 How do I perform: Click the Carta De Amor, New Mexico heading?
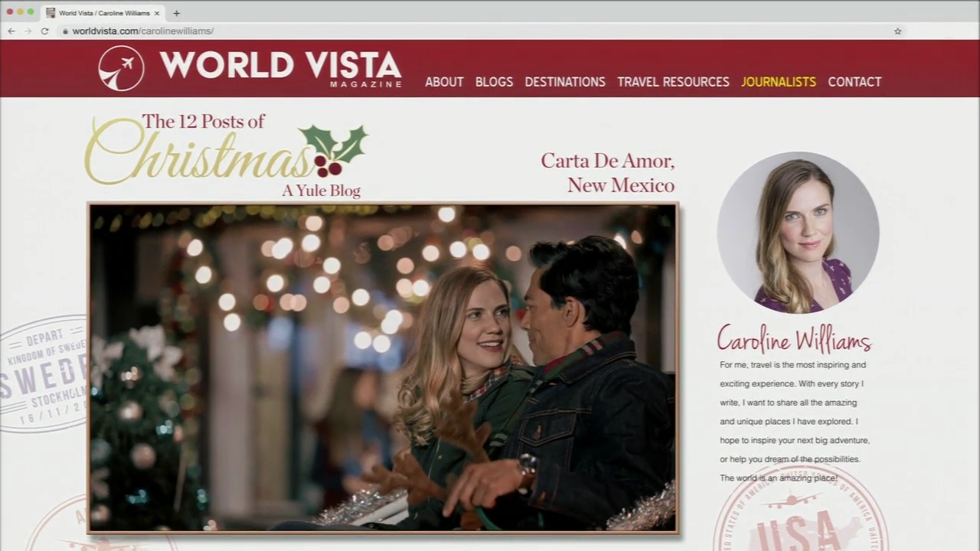tap(608, 173)
